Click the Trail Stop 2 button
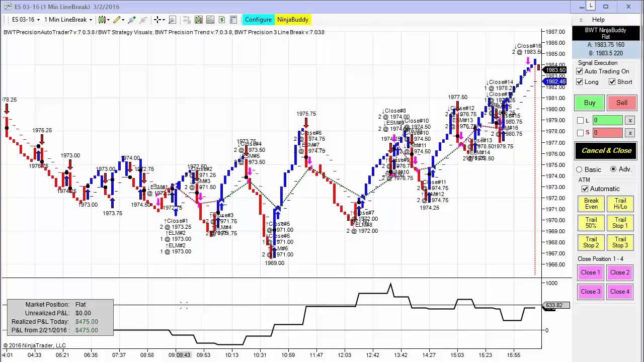The height and width of the screenshot is (362, 644). [591, 242]
